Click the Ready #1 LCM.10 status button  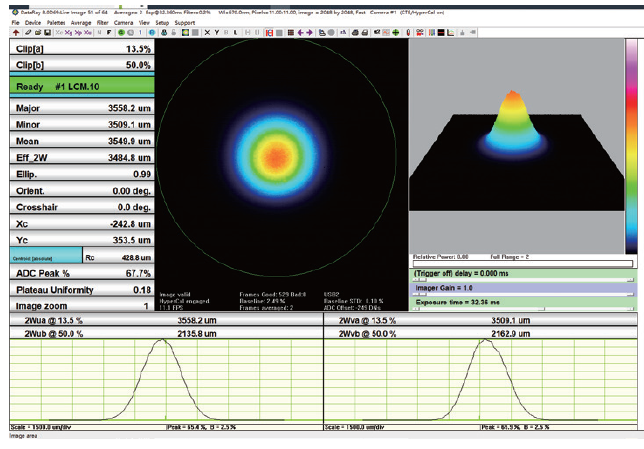[78, 86]
